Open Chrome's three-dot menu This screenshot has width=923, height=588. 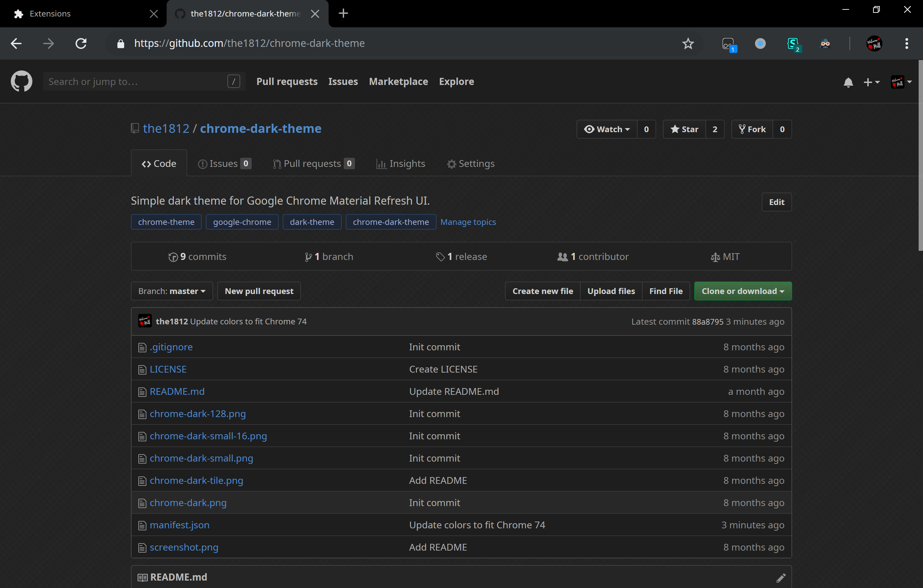pos(906,44)
